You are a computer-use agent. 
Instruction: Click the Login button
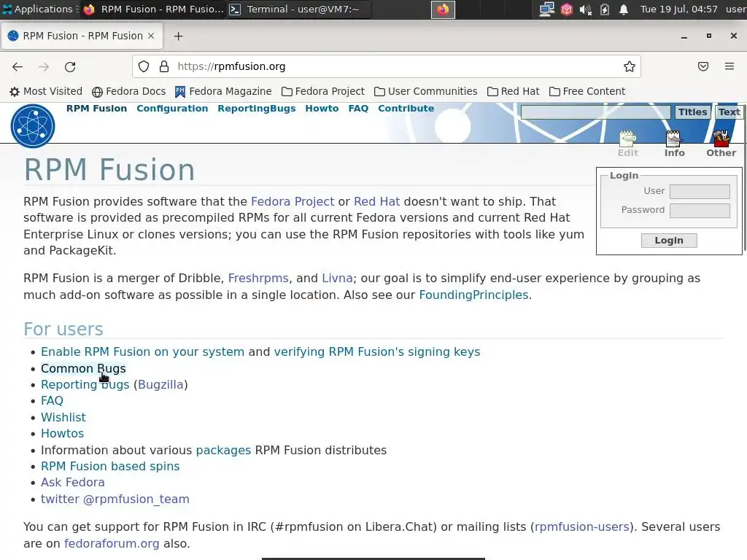point(669,241)
